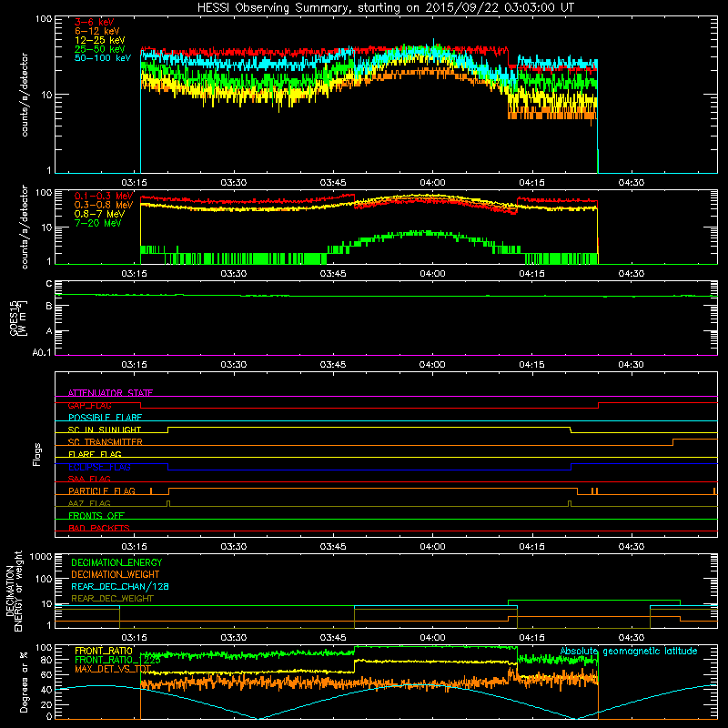Click the 0.3-0.8 MeV legend label
728x728 pixels.
coord(104,205)
